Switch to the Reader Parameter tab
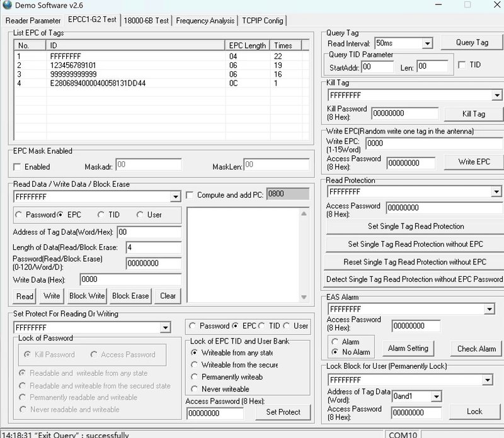 33,21
